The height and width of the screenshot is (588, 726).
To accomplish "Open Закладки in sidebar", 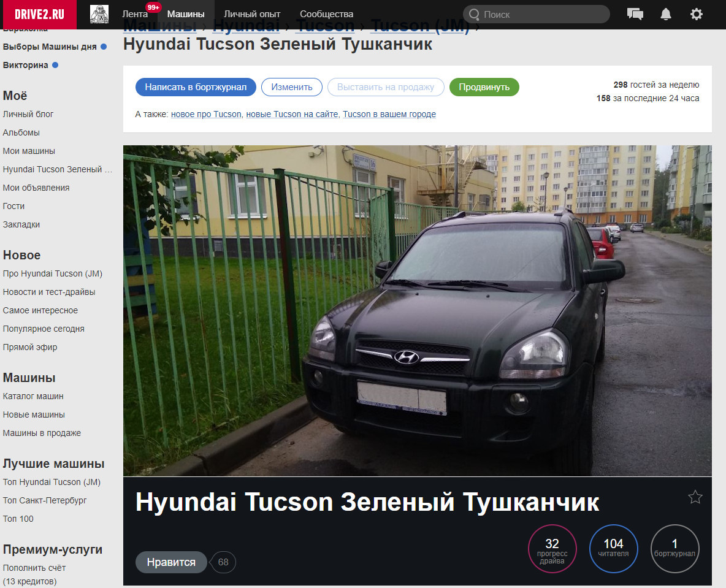I will tap(21, 224).
